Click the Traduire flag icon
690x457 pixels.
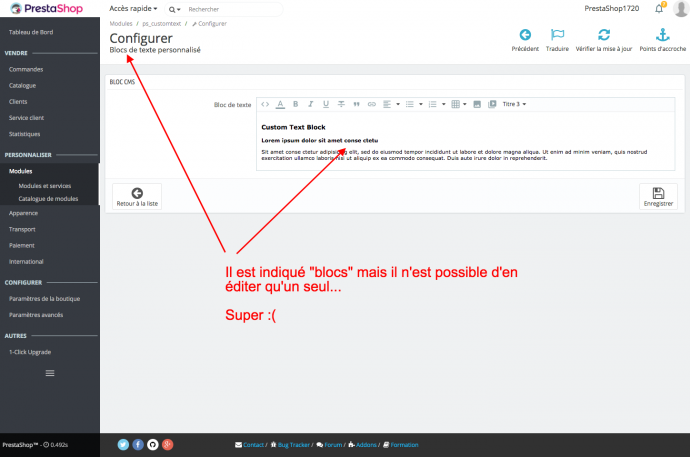click(557, 35)
